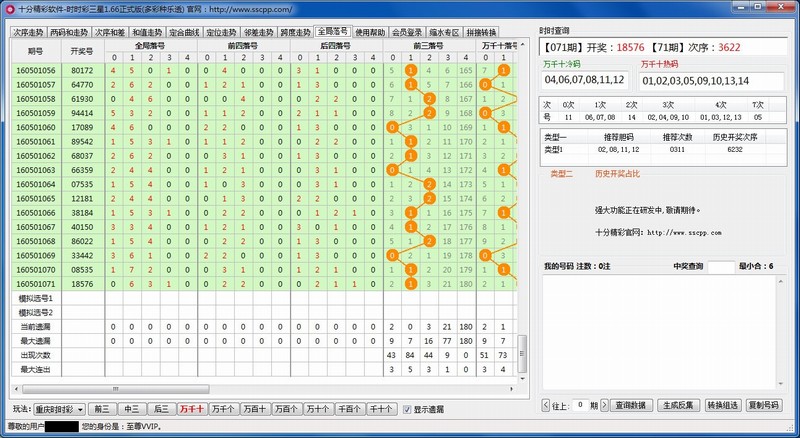The height and width of the screenshot is (438, 800).
Task: Switch to the 和值走势 tab
Action: point(147,32)
